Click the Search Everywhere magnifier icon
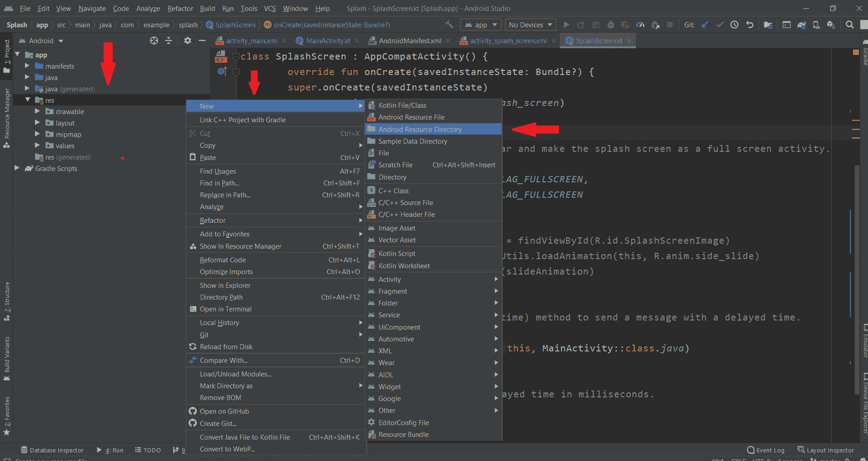This screenshot has width=868, height=461. coord(849,25)
